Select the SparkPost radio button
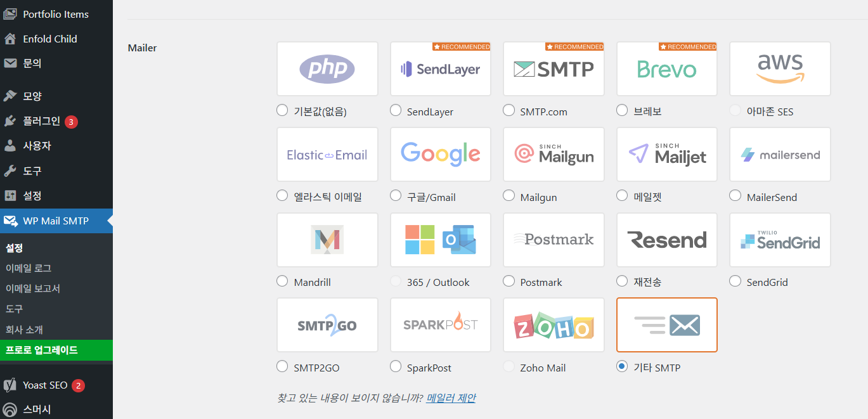This screenshot has height=419, width=868. click(396, 366)
